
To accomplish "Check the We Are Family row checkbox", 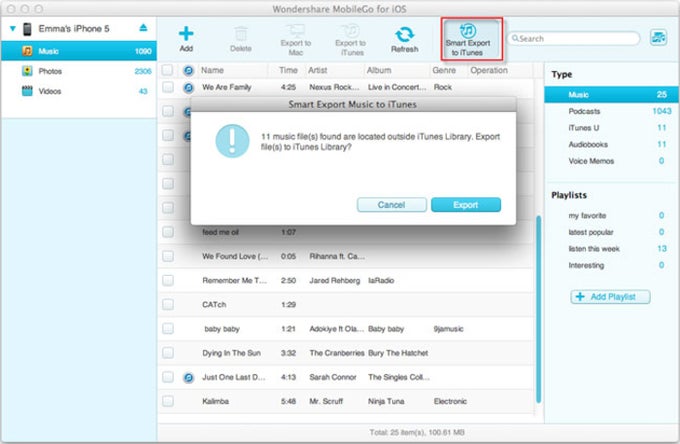I will pos(168,87).
